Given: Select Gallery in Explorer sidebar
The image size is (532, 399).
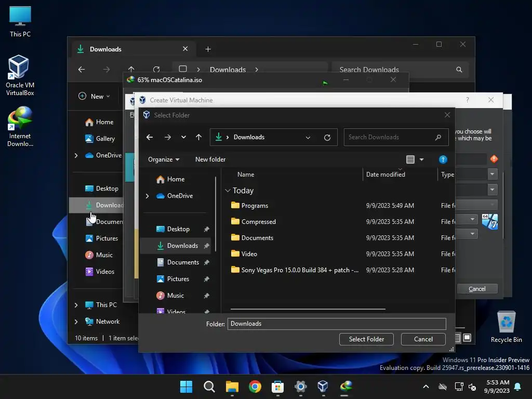Looking at the screenshot, I should 100,138.
